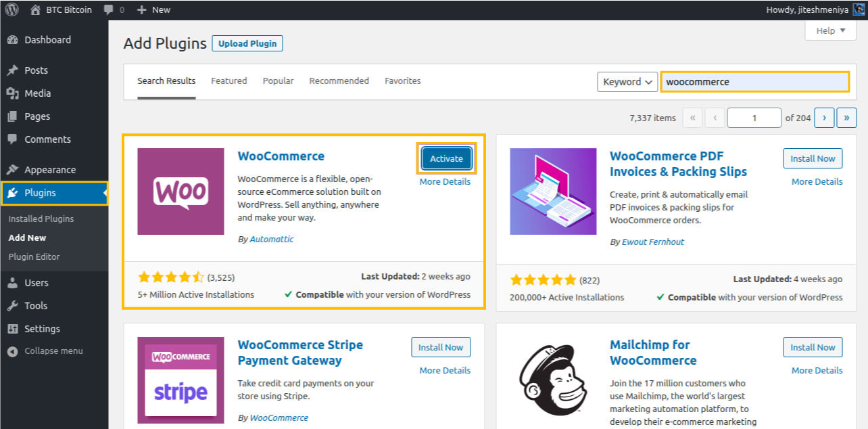Click the Dashboard gauge icon
This screenshot has width=868, height=429.
pos(12,40)
